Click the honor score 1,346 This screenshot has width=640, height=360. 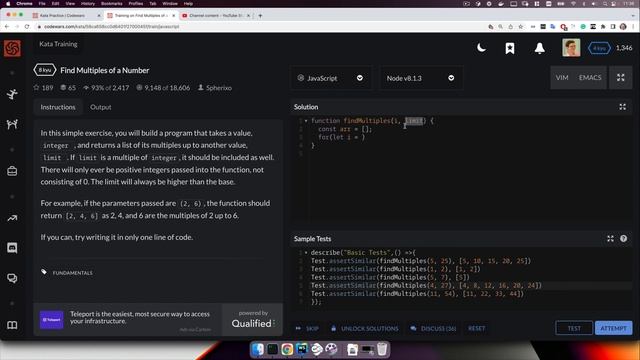click(624, 48)
